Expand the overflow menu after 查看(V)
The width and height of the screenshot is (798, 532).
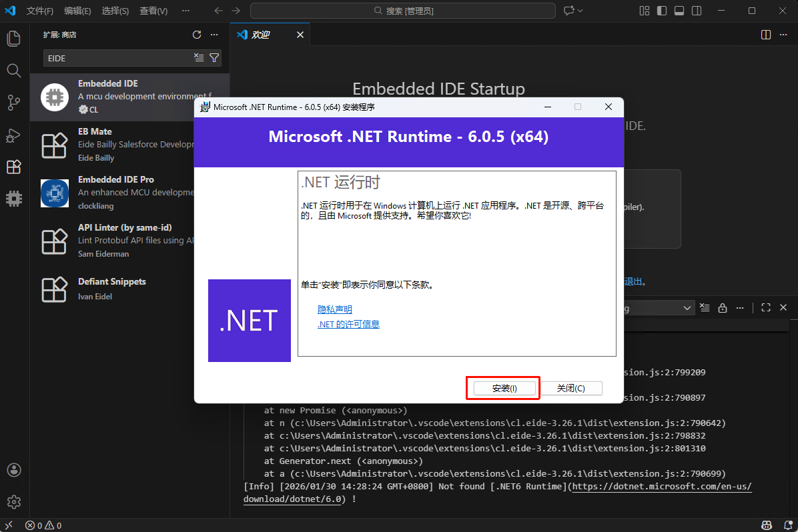coord(185,11)
